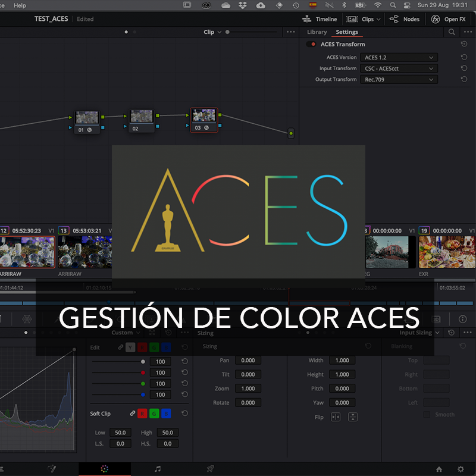Select the Soft Clip blue channel button
The height and width of the screenshot is (476, 476).
166,414
